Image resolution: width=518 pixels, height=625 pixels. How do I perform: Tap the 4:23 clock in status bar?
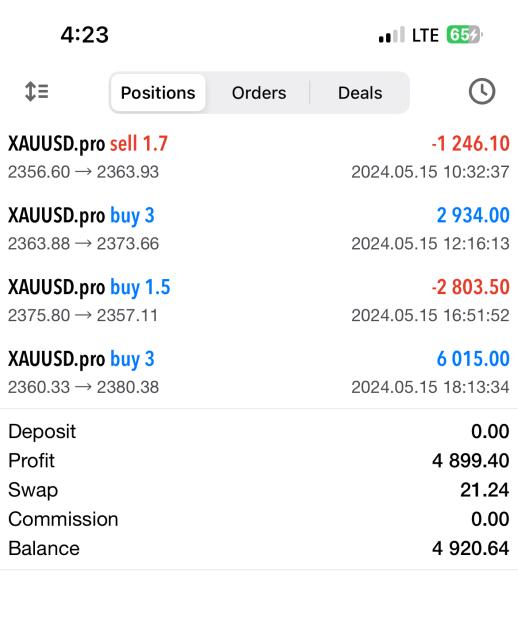pos(84,35)
